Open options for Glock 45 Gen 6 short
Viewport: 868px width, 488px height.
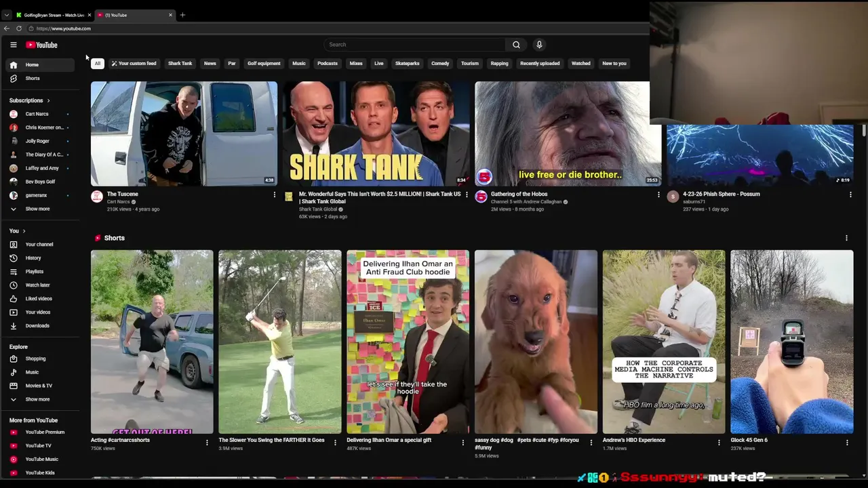[847, 443]
